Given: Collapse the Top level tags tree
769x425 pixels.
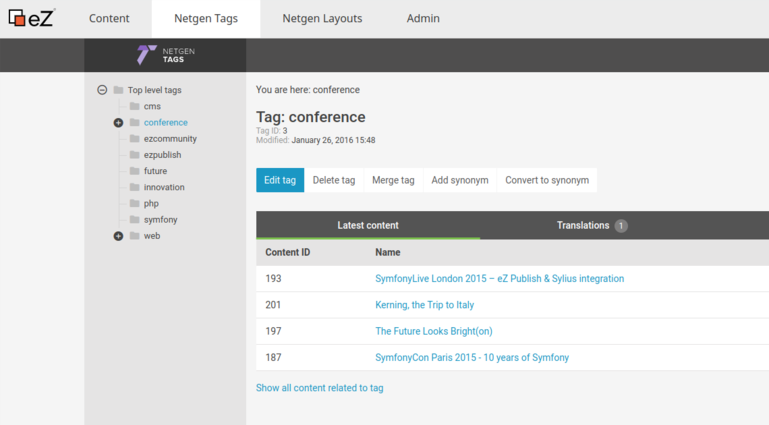Looking at the screenshot, I should 102,90.
